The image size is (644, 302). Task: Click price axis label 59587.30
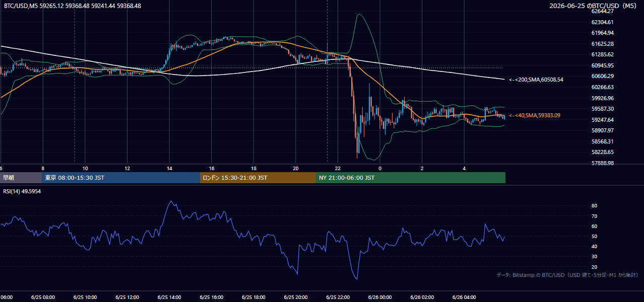[602, 109]
